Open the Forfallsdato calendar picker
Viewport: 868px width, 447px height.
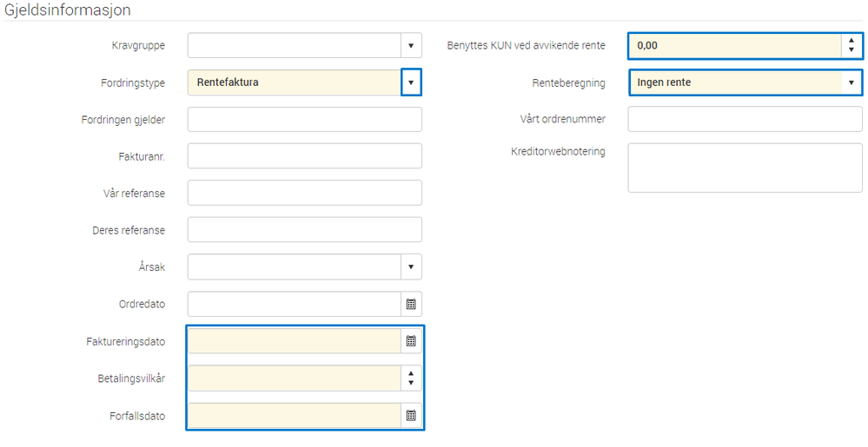411,416
